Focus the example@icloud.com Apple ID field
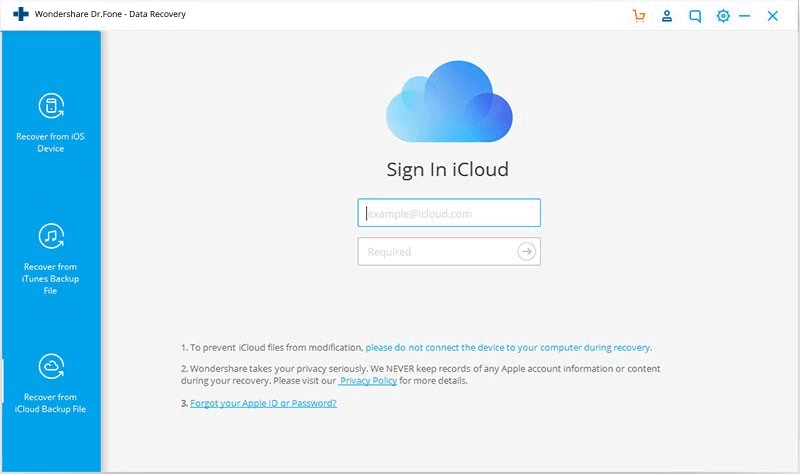This screenshot has width=800, height=474. (x=449, y=213)
